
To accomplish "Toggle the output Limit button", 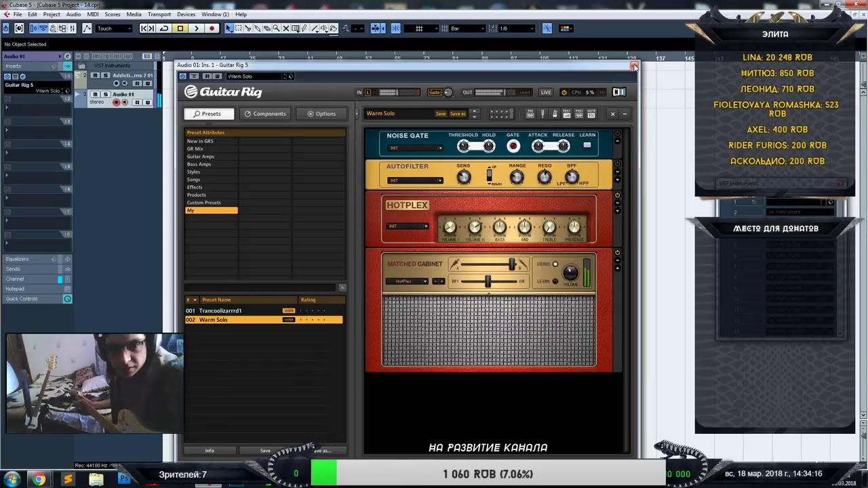I will [525, 92].
